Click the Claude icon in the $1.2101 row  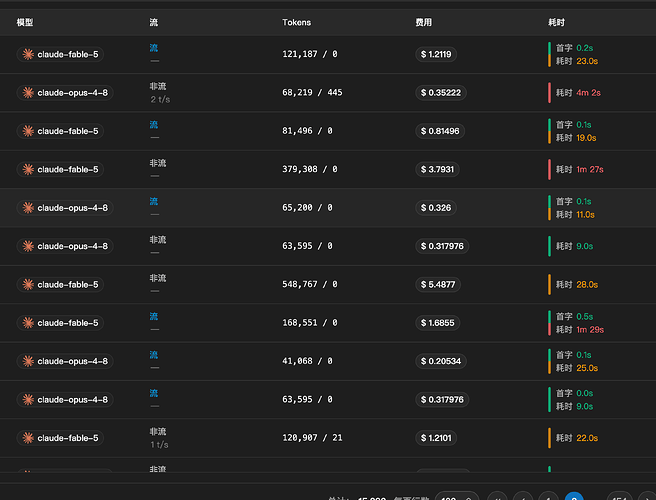[28, 438]
